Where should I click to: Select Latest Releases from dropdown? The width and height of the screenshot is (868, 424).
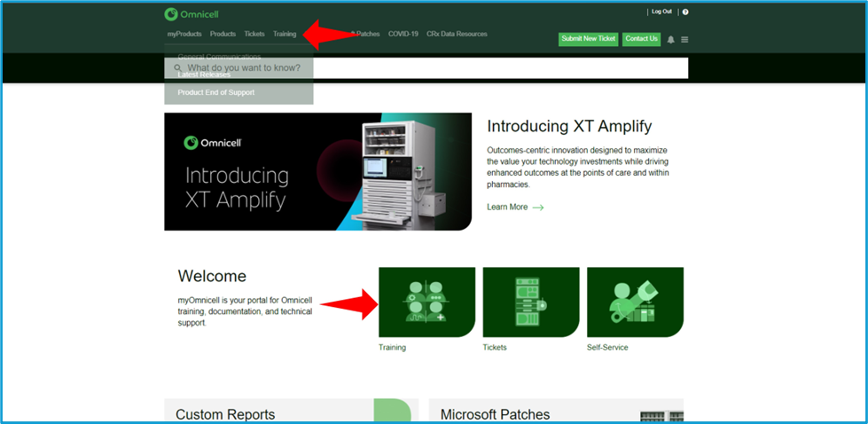point(204,75)
